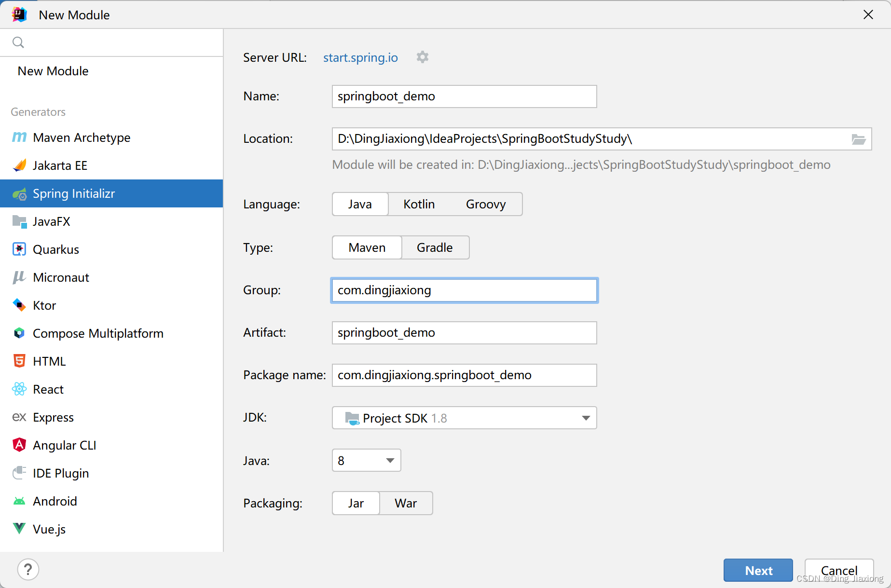Open server URL settings gear
Image resolution: width=891 pixels, height=588 pixels.
(423, 57)
